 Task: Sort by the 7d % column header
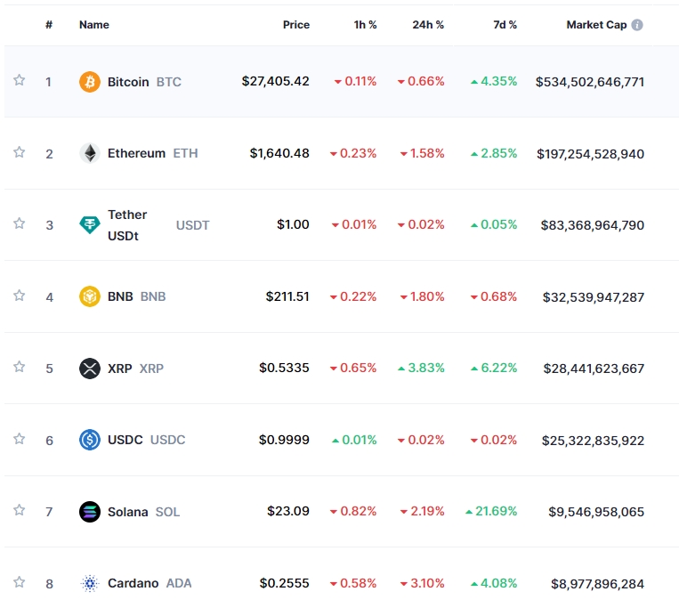coord(505,25)
